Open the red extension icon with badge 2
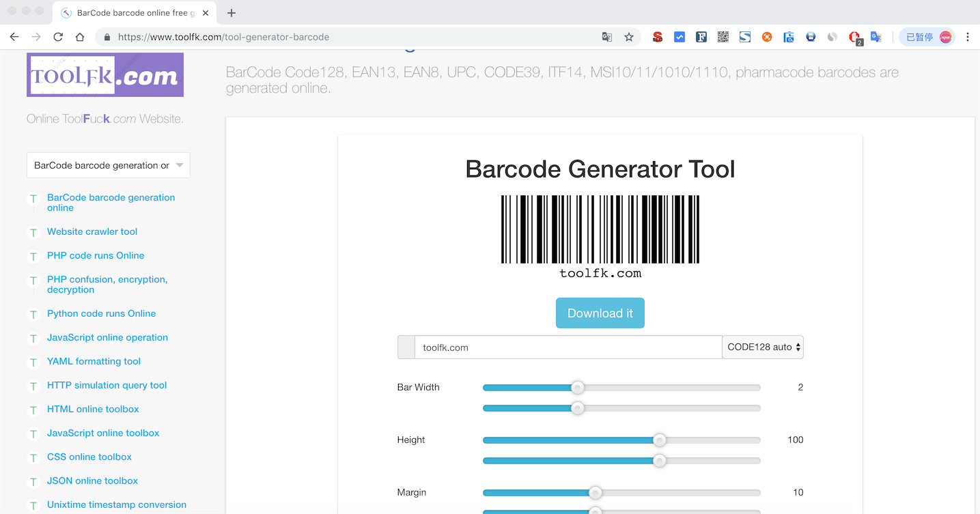980x514 pixels. 855,38
